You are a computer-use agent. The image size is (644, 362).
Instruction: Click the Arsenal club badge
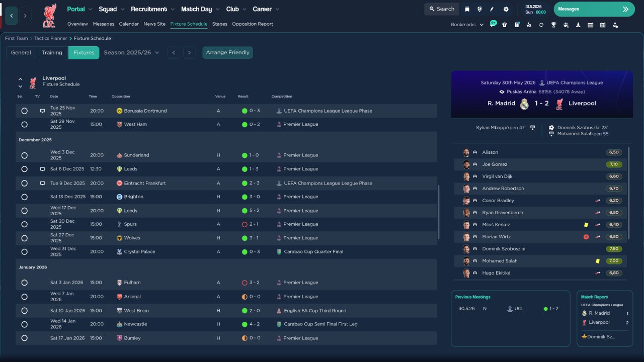pos(119,297)
